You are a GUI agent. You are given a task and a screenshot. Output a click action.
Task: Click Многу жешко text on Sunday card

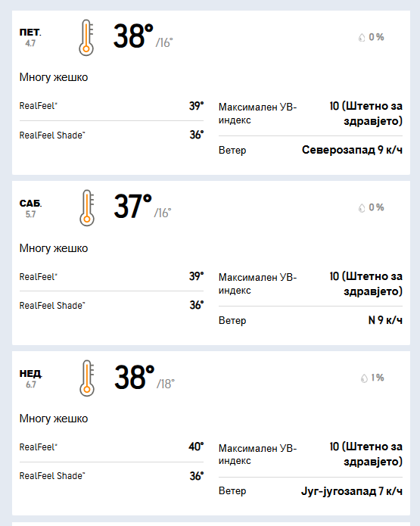[54, 419]
